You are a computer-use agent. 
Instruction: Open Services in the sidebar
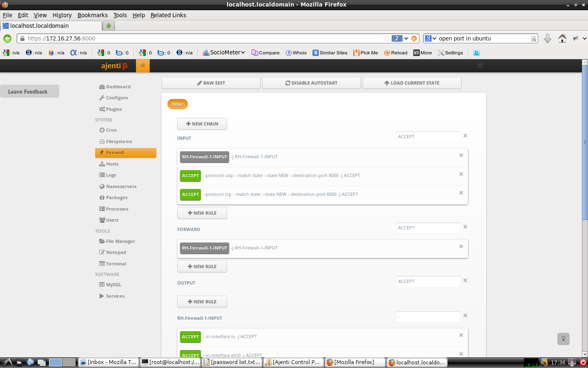[x=112, y=296]
